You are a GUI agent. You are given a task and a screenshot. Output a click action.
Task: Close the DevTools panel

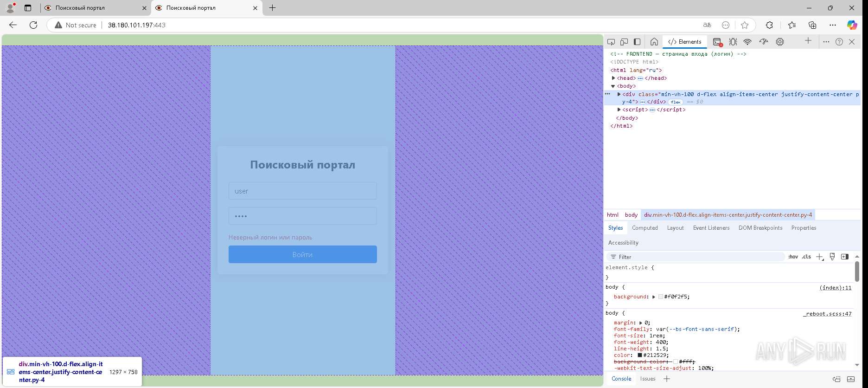(x=852, y=42)
